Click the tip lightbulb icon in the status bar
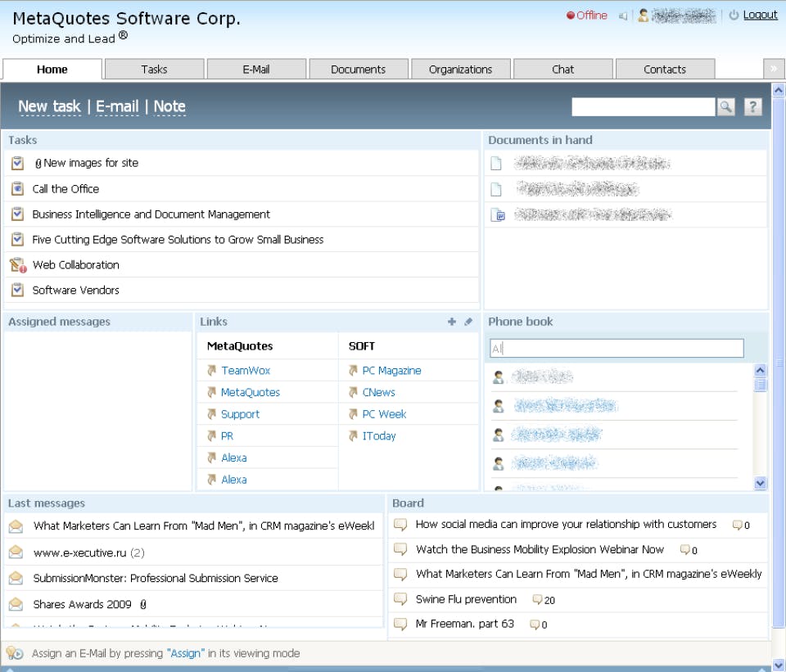 point(15,653)
